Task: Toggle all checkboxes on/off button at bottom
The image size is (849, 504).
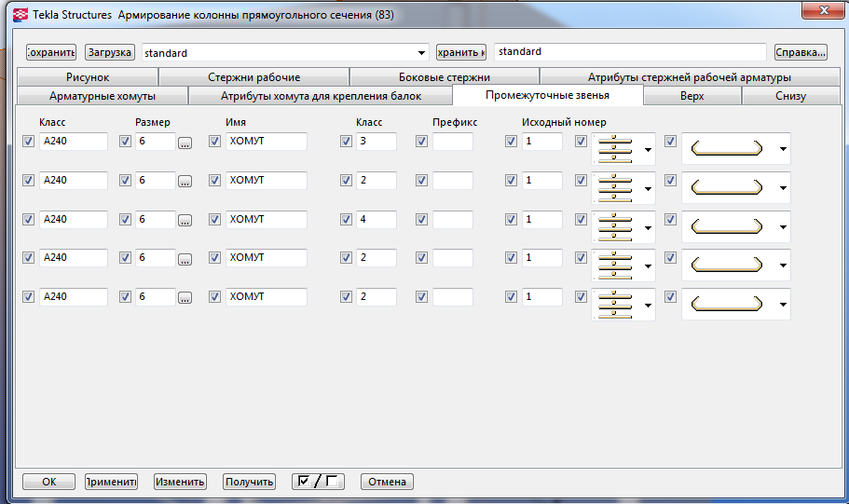Action: (317, 482)
